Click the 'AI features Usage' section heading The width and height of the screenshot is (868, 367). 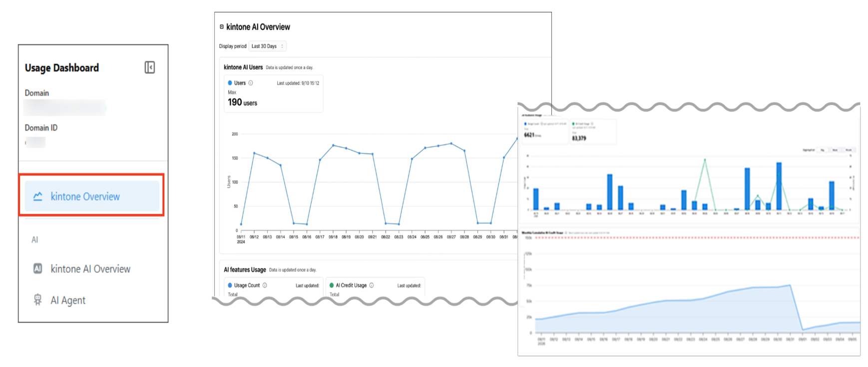[x=245, y=269]
